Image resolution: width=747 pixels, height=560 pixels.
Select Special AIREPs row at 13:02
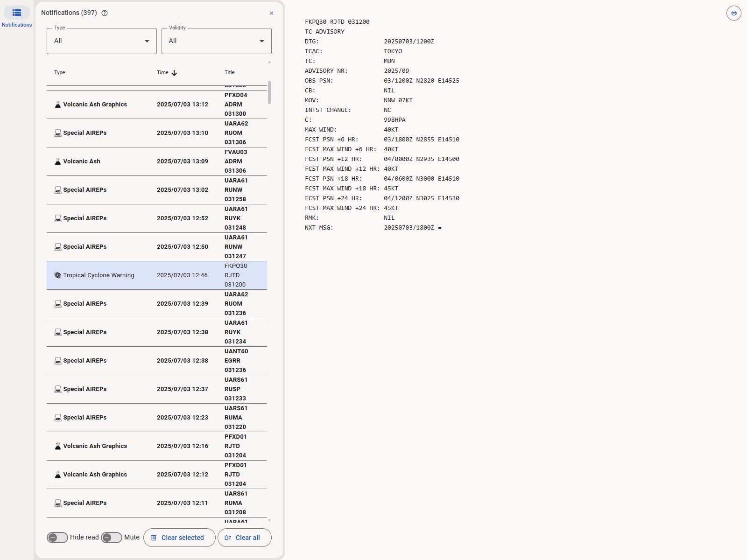(157, 190)
